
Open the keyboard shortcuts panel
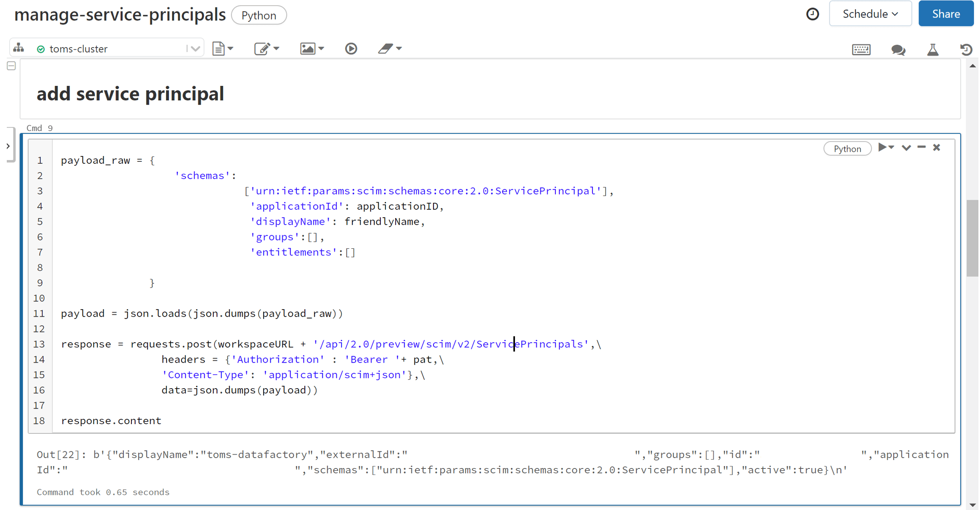point(862,50)
